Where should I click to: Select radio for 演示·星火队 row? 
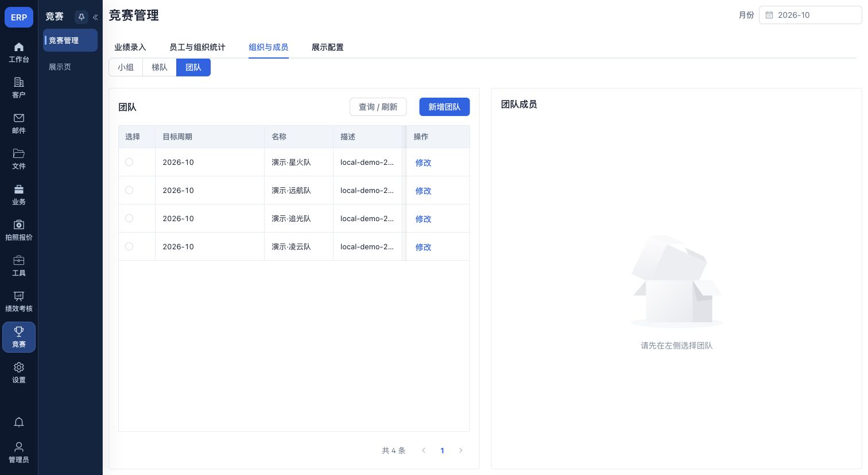click(x=129, y=162)
